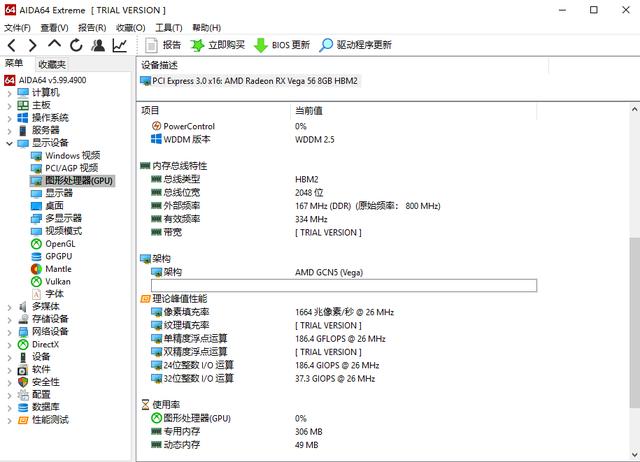
Task: Open the 收藏(O) menu
Action: [x=131, y=28]
